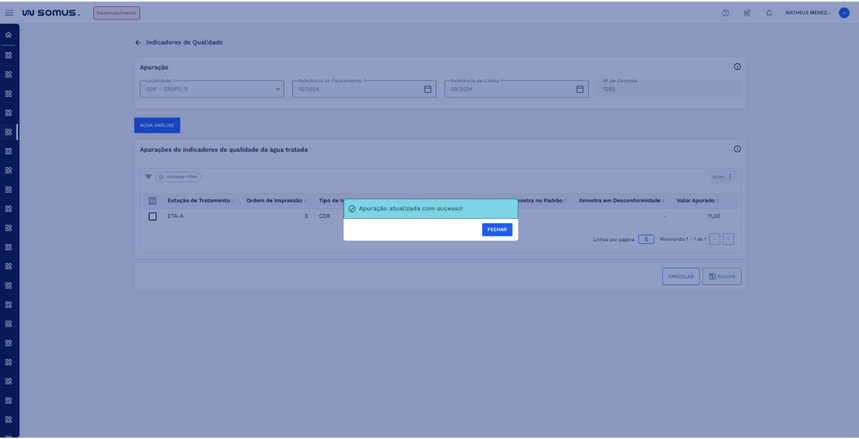Click the back arrow beside Indicadores de Qualidade
This screenshot has width=859, height=439.
coord(138,43)
